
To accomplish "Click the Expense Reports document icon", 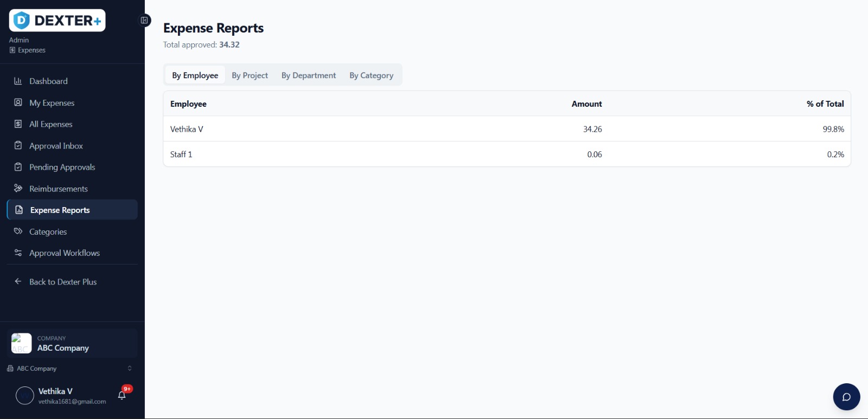I will pos(19,210).
